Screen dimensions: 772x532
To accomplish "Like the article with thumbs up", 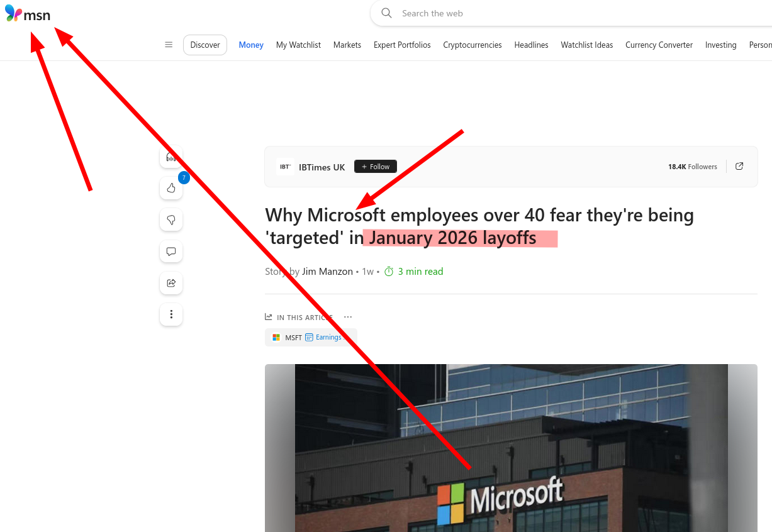I will tap(171, 188).
